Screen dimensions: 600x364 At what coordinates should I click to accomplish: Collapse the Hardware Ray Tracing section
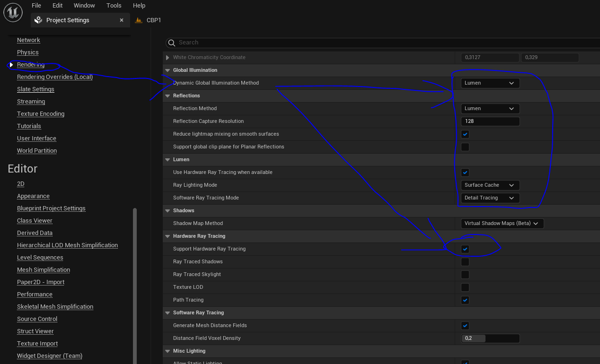coord(168,236)
